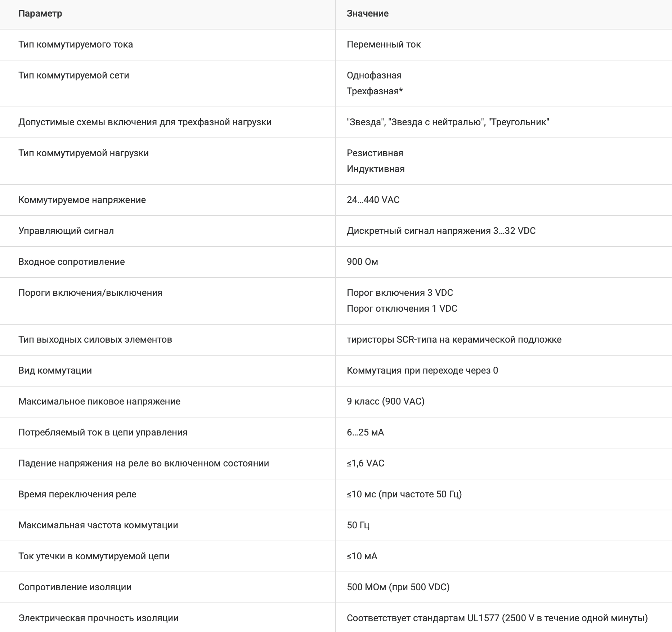This screenshot has height=632, width=672.
Task: Click the UL1577 insulation strength value
Action: coord(497,618)
